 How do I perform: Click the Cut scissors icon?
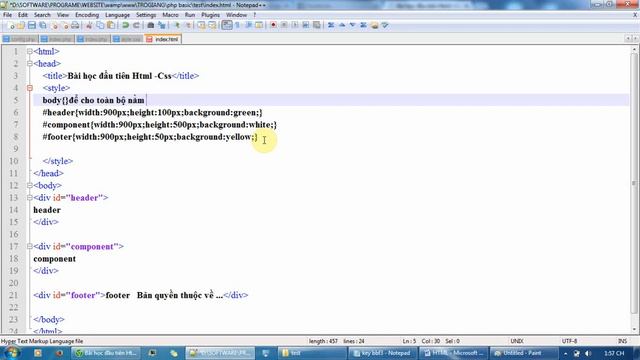(x=89, y=25)
